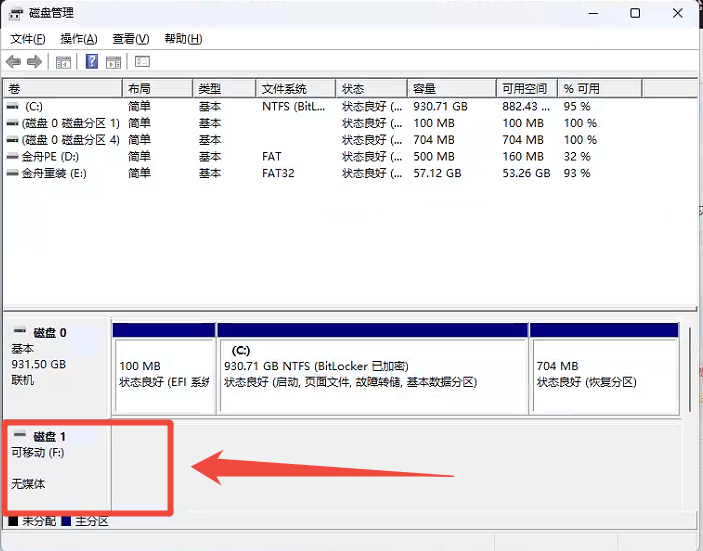Click the 500 MB capacity cell
The image size is (703, 551).
tap(434, 156)
